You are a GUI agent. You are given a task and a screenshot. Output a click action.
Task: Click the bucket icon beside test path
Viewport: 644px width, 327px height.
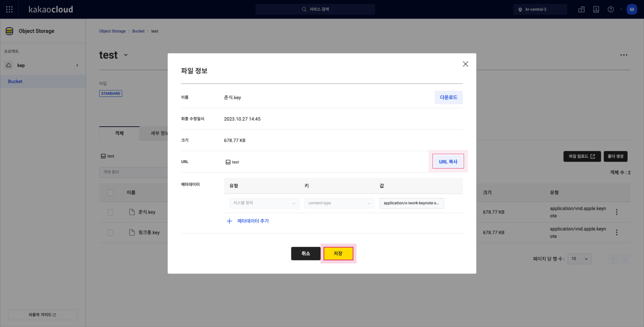point(103,156)
